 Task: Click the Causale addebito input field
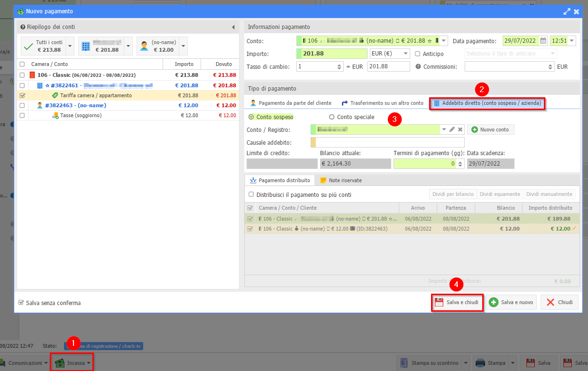coord(387,143)
